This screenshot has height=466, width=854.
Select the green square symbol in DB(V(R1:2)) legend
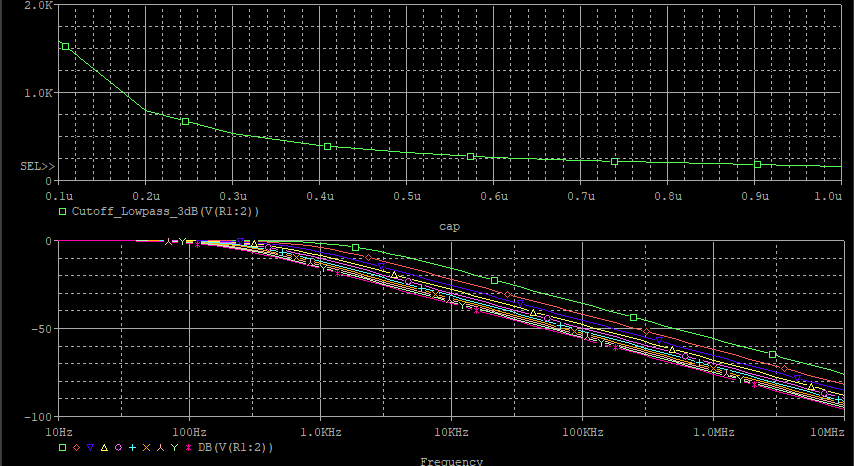63,447
